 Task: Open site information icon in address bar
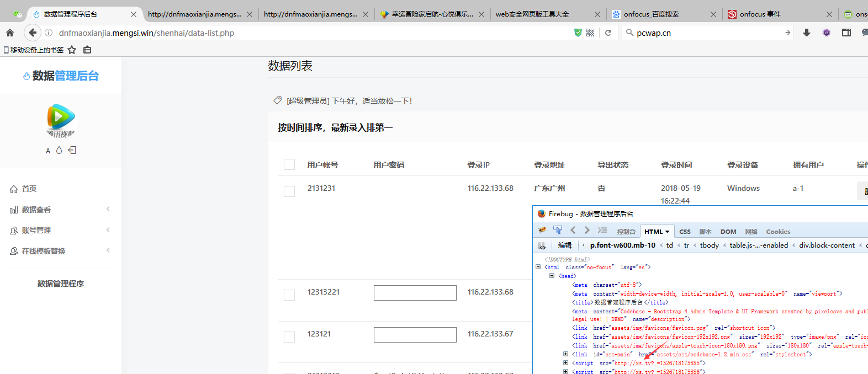pos(49,33)
